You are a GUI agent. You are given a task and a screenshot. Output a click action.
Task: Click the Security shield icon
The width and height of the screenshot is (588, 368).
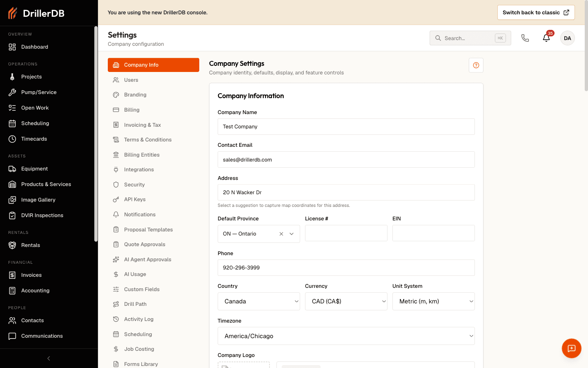pyautogui.click(x=116, y=185)
